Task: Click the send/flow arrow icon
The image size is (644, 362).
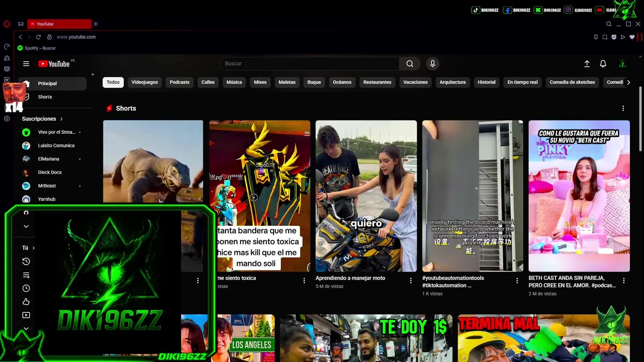Action: (x=623, y=37)
